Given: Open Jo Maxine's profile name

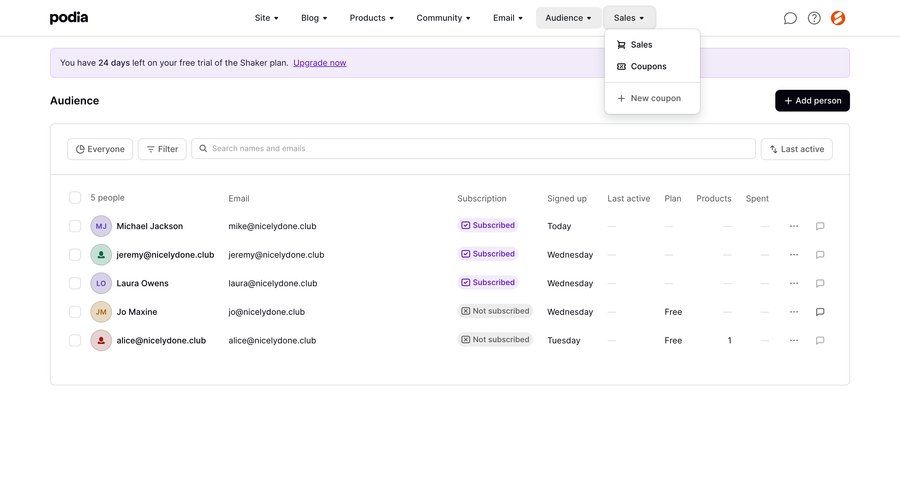Looking at the screenshot, I should (137, 312).
